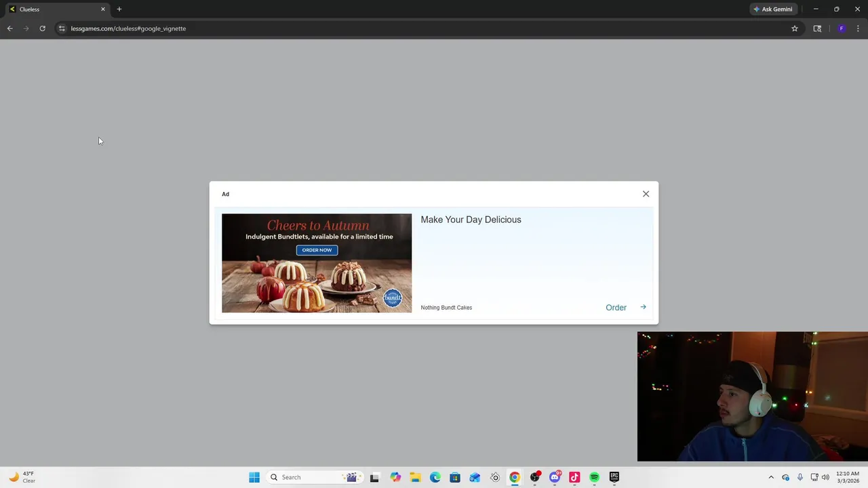Open the Windows Start menu
This screenshot has height=488, width=868.
[x=254, y=477]
